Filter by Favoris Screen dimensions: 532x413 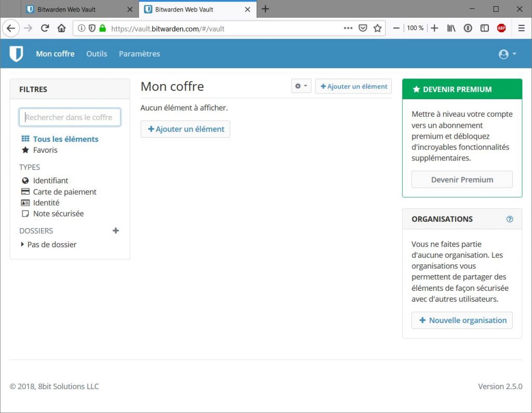pos(45,150)
